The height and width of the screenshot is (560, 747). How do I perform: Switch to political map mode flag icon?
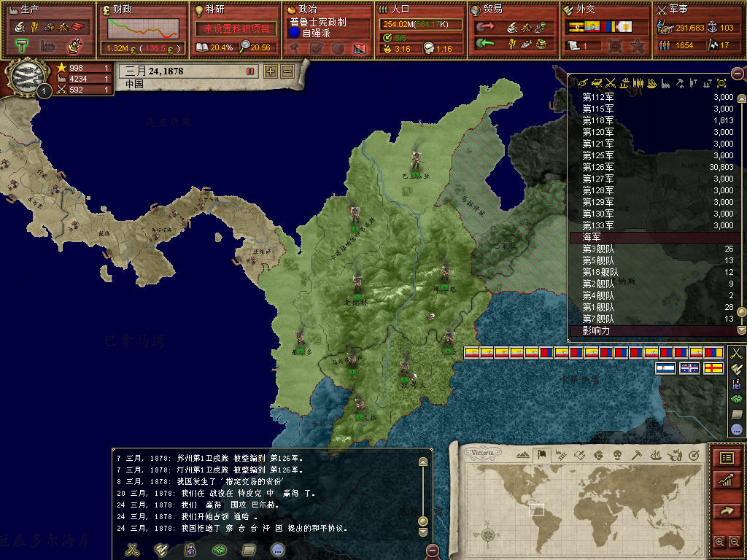click(x=542, y=455)
